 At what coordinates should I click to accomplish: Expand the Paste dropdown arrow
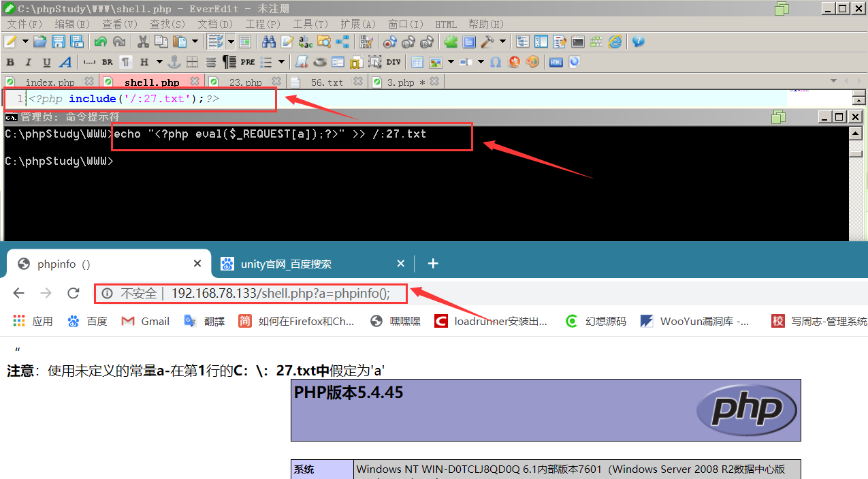coord(195,42)
